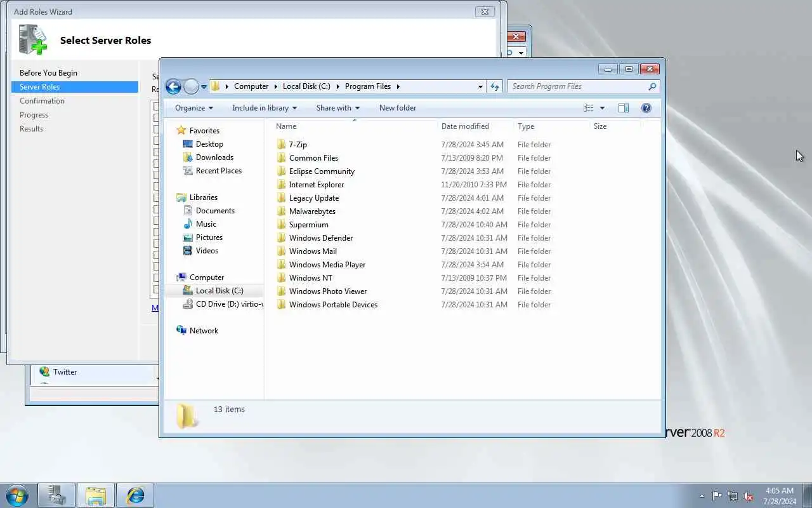Open the Organize dropdown menu
812x508 pixels.
coord(194,108)
